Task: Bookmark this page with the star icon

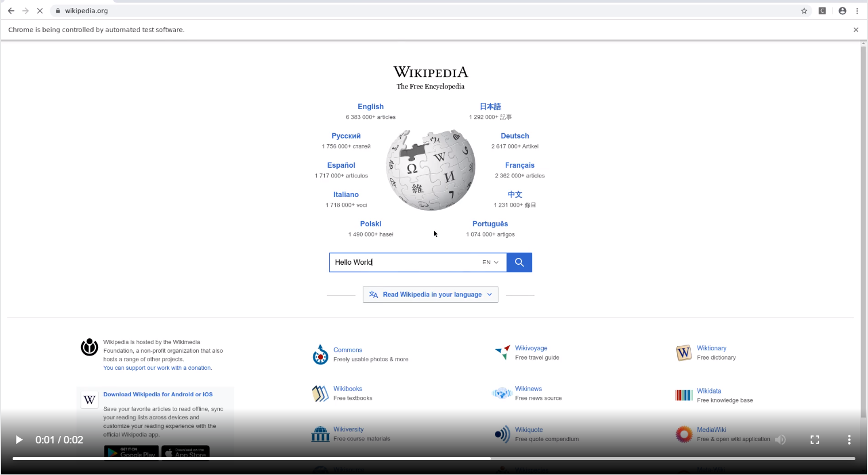Action: click(x=804, y=11)
